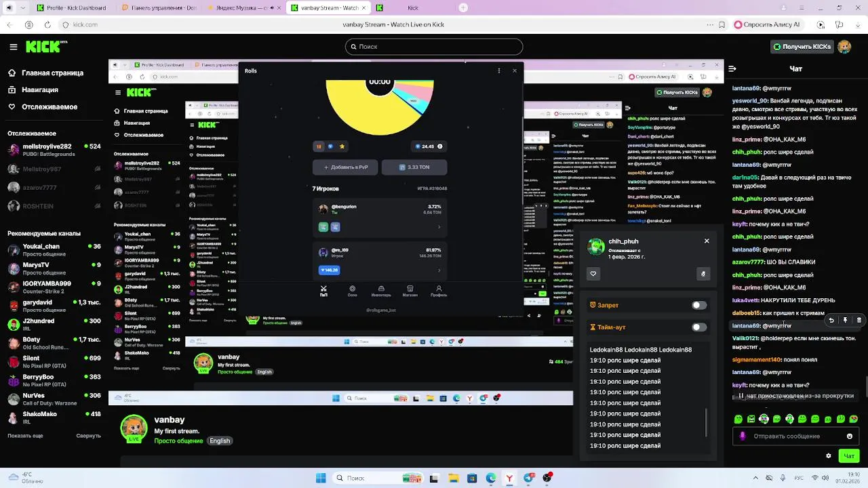This screenshot has width=868, height=488.
Task: Open the emoji picker in message box
Action: (850, 436)
